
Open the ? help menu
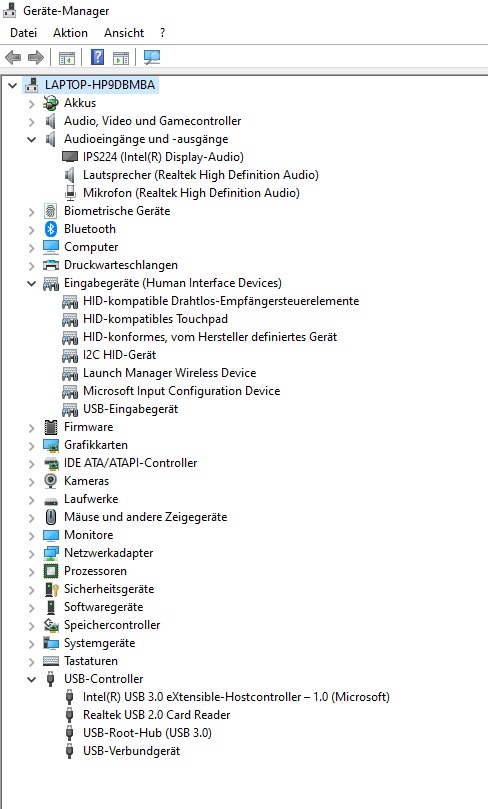point(162,33)
